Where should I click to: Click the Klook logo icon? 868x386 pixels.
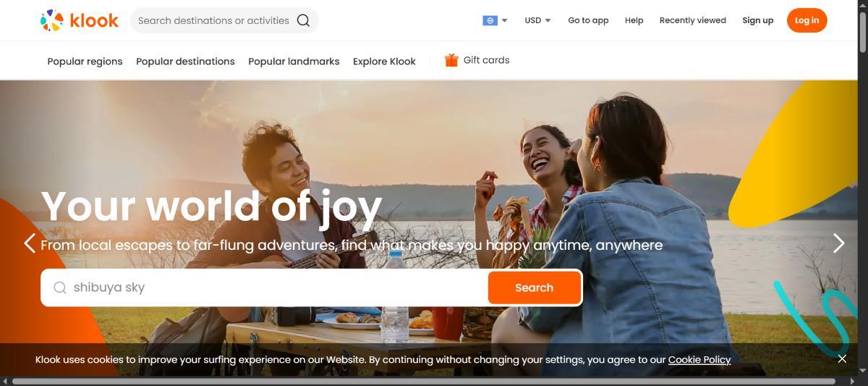point(52,20)
